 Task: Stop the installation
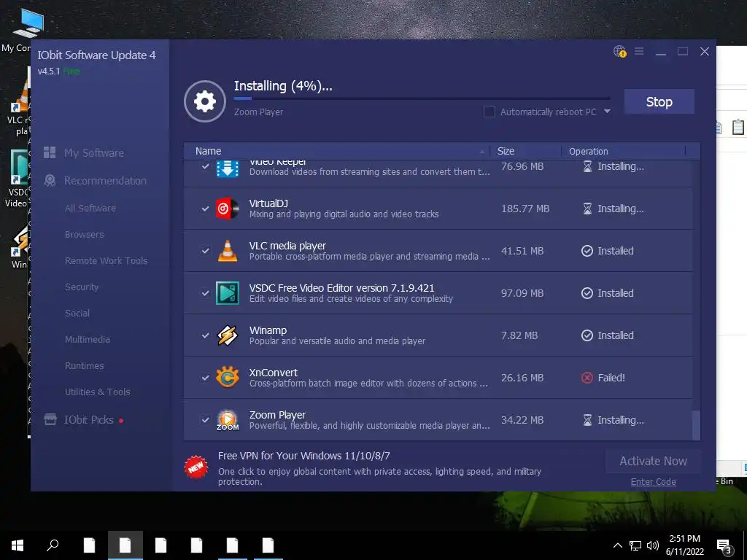[x=659, y=101]
